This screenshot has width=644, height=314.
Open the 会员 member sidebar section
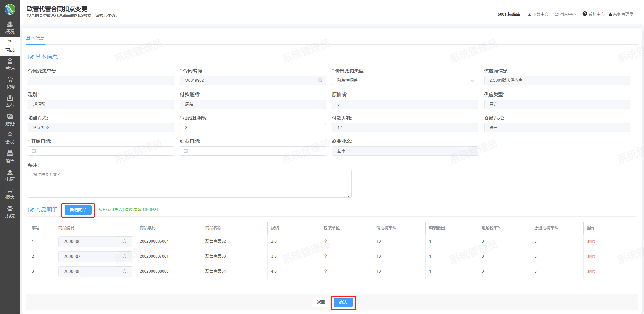[x=10, y=138]
